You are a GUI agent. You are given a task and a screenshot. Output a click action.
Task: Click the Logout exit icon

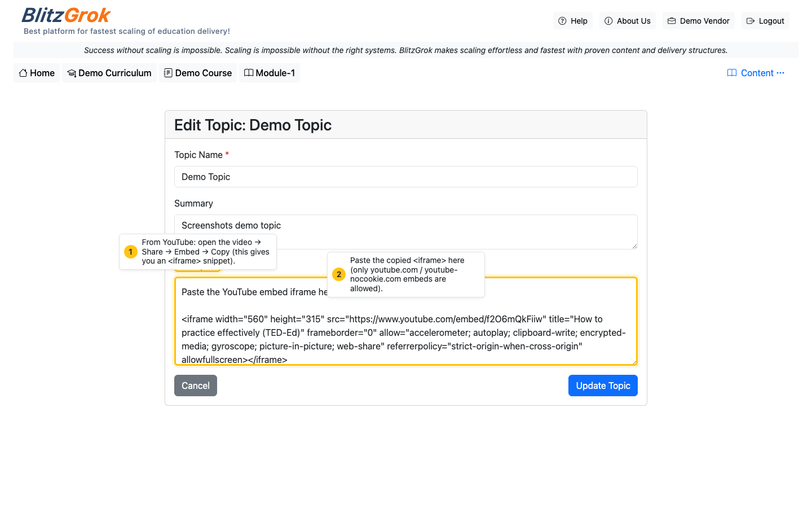(751, 20)
